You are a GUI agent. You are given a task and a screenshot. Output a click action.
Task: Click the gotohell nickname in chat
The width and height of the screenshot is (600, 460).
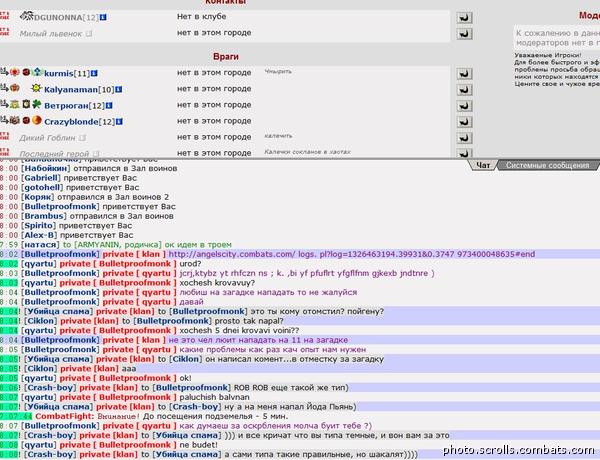coord(42,188)
